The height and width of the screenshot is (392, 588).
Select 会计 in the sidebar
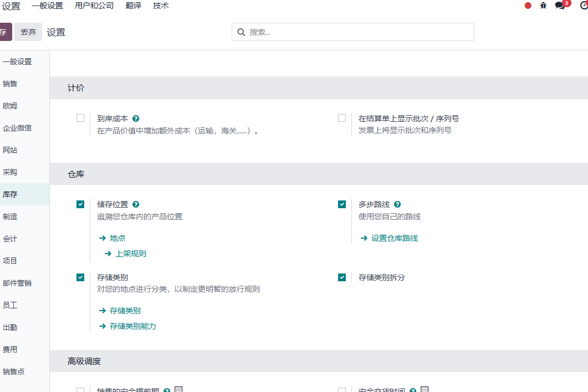click(x=24, y=238)
